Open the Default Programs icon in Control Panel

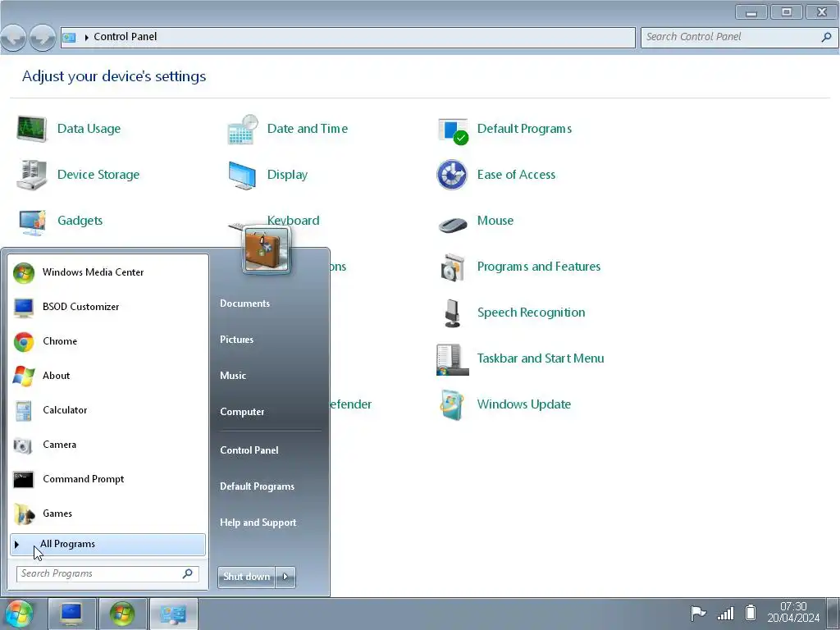453,131
